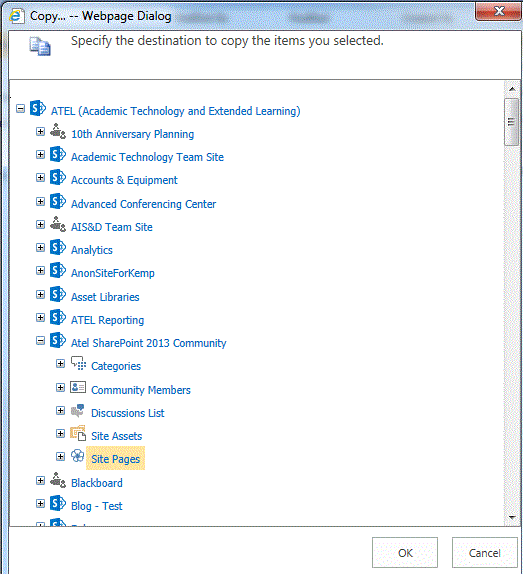Click the SharePoint icon beside the ATEL root
The image size is (523, 574).
coord(38,108)
